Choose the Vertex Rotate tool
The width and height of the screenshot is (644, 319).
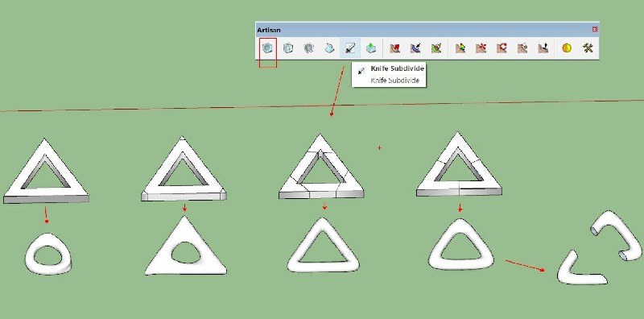[x=502, y=48]
